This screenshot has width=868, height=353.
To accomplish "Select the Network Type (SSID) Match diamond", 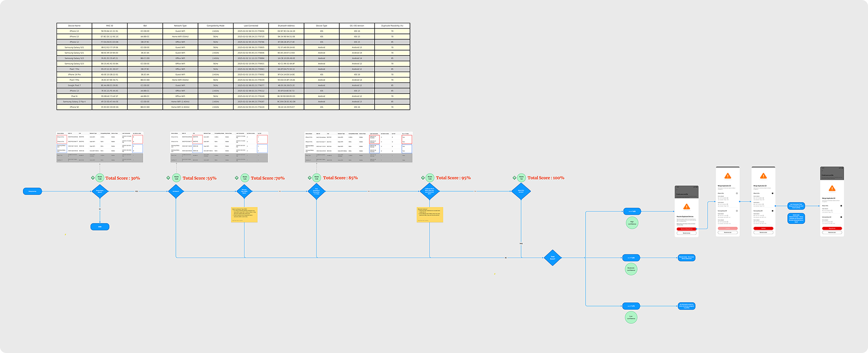I will pyautogui.click(x=244, y=191).
